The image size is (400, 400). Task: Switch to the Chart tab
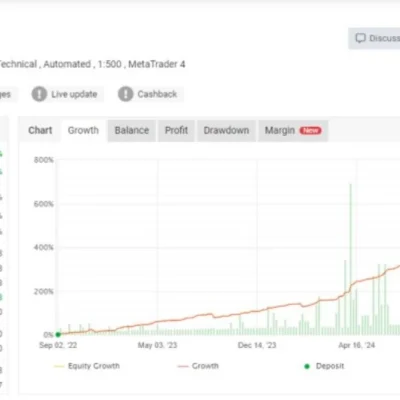(40, 130)
